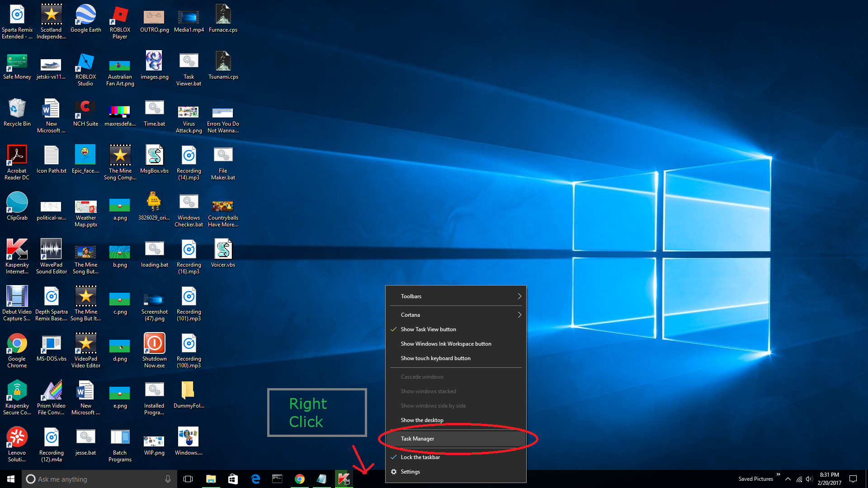Select MsgBox.vbs script file
This screenshot has width=868, height=488.
click(154, 160)
